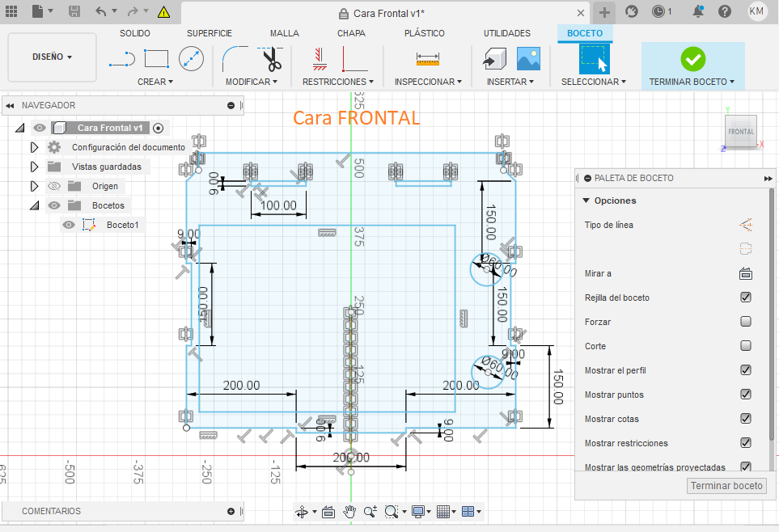Click the green Finish Sketch checkmark
This screenshot has height=532, width=779.
click(693, 59)
